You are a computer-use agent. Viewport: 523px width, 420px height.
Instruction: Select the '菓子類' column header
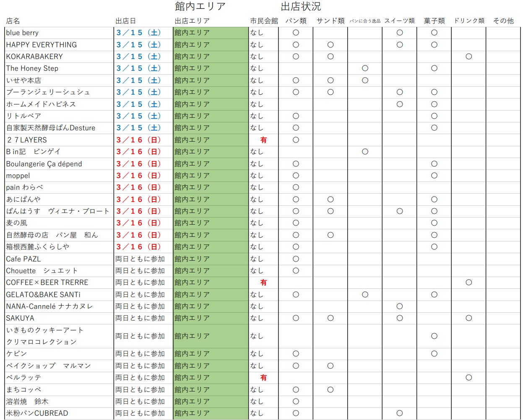[434, 21]
